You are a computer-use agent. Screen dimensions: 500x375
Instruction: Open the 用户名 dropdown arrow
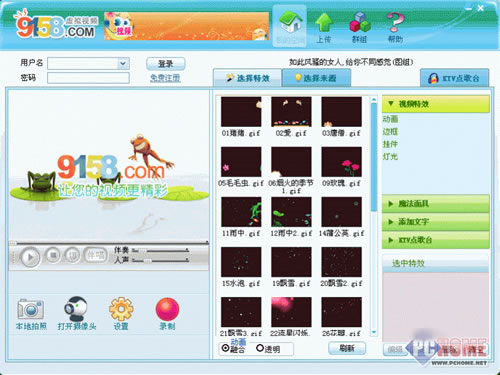pyautogui.click(x=123, y=63)
